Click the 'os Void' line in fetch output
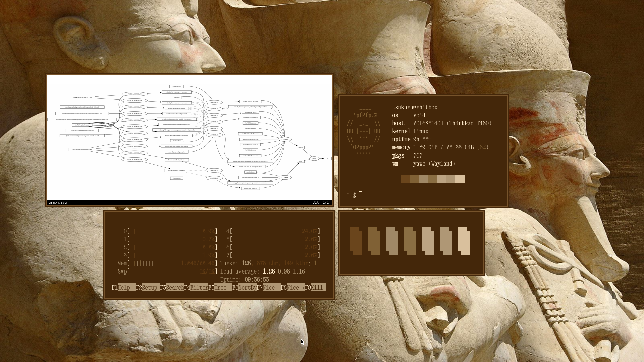Viewport: 644px width, 362px height. (x=409, y=115)
